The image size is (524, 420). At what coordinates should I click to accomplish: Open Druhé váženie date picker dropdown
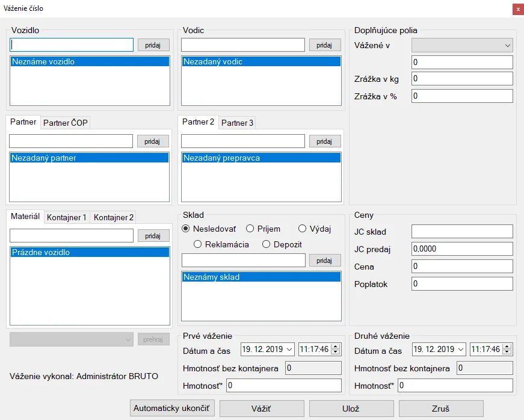pos(461,350)
